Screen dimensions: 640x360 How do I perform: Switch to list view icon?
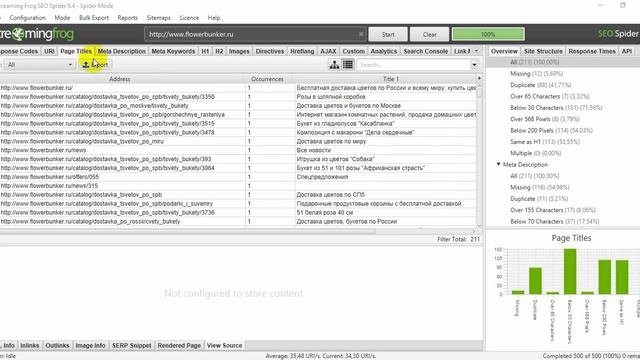[x=348, y=64]
